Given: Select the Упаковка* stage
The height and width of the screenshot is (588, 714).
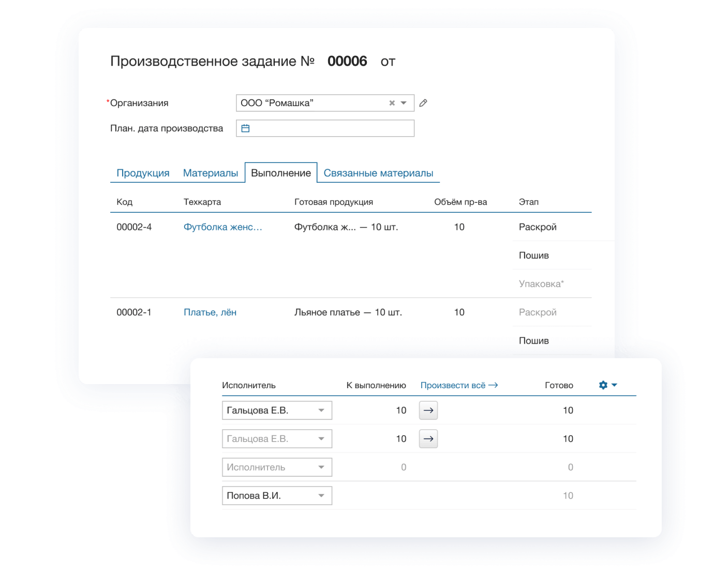Looking at the screenshot, I should point(541,284).
